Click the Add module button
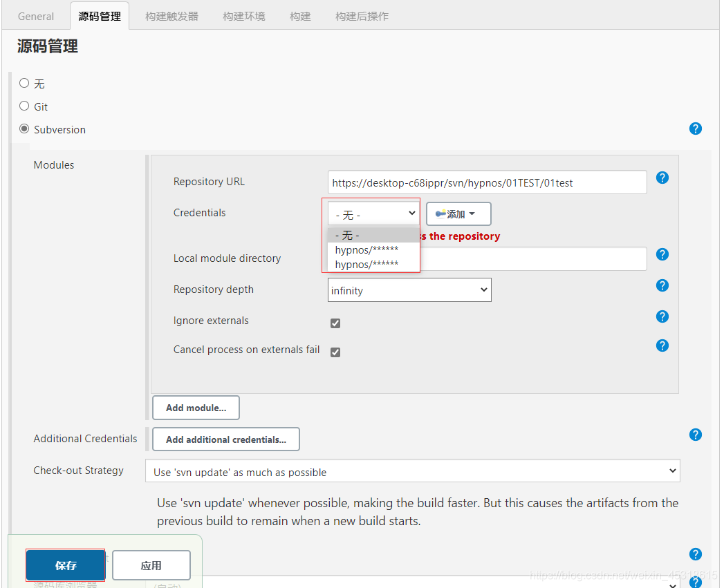 (x=196, y=408)
